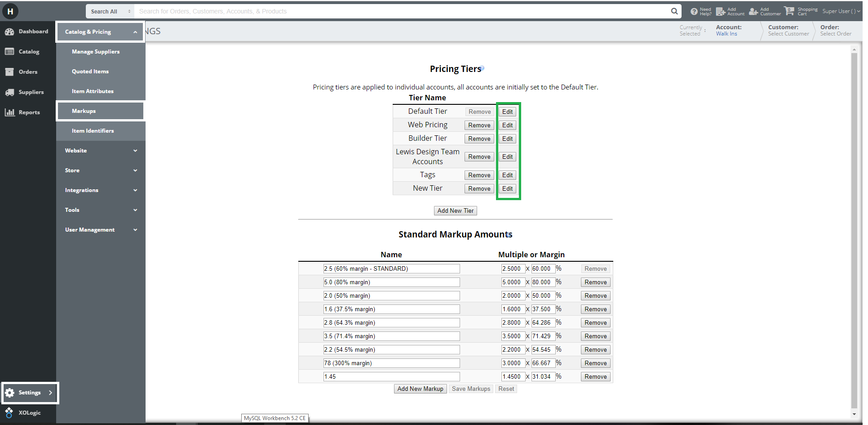
Task: Click Add New Tier button
Action: pos(456,210)
